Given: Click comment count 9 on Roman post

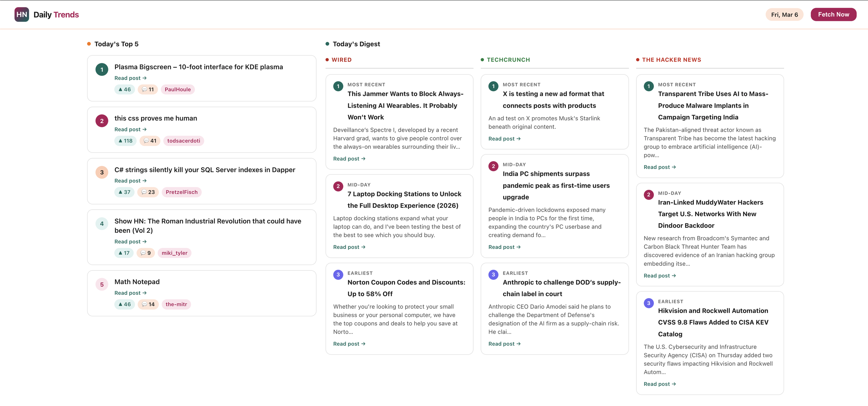Looking at the screenshot, I should 146,253.
